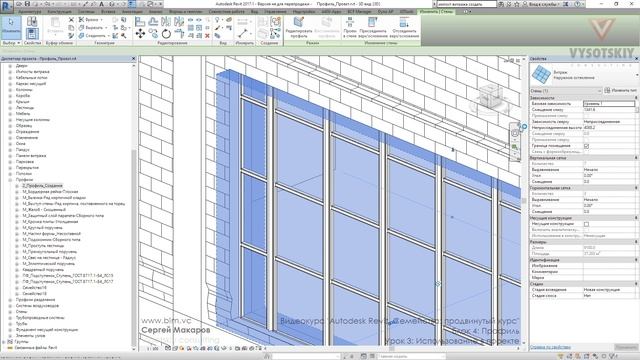
Task: Select the Импосты витража tree item
Action: pyautogui.click(x=33, y=71)
